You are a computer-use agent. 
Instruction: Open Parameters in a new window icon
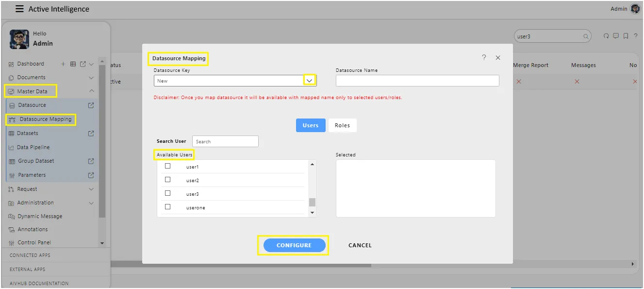(x=91, y=175)
